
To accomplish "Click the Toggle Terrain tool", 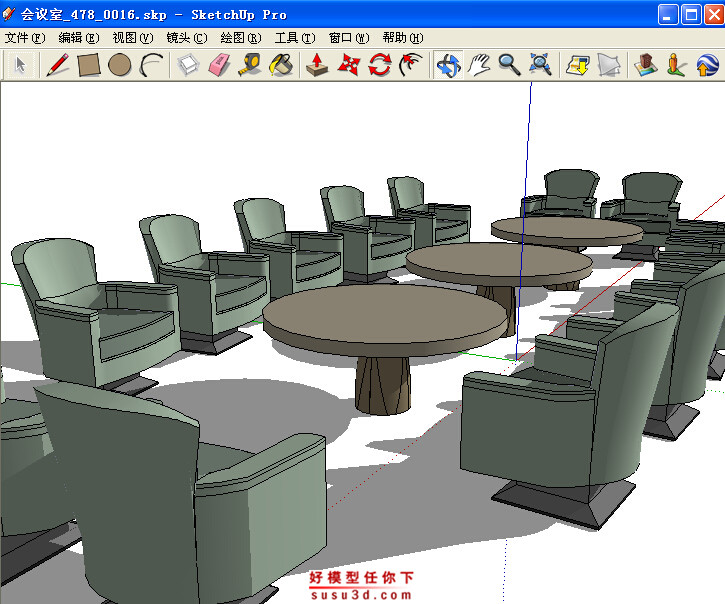I will point(645,65).
